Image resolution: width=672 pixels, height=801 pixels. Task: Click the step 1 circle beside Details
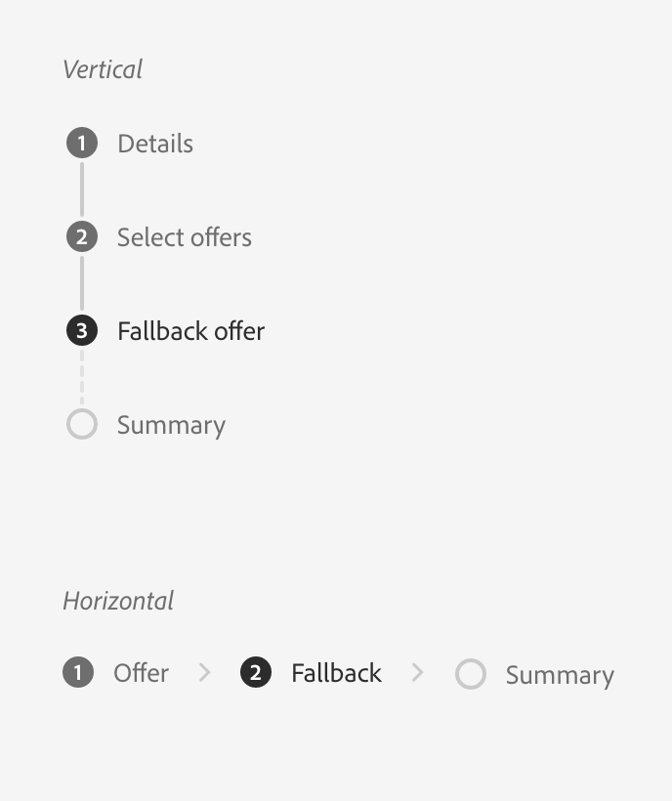click(82, 143)
